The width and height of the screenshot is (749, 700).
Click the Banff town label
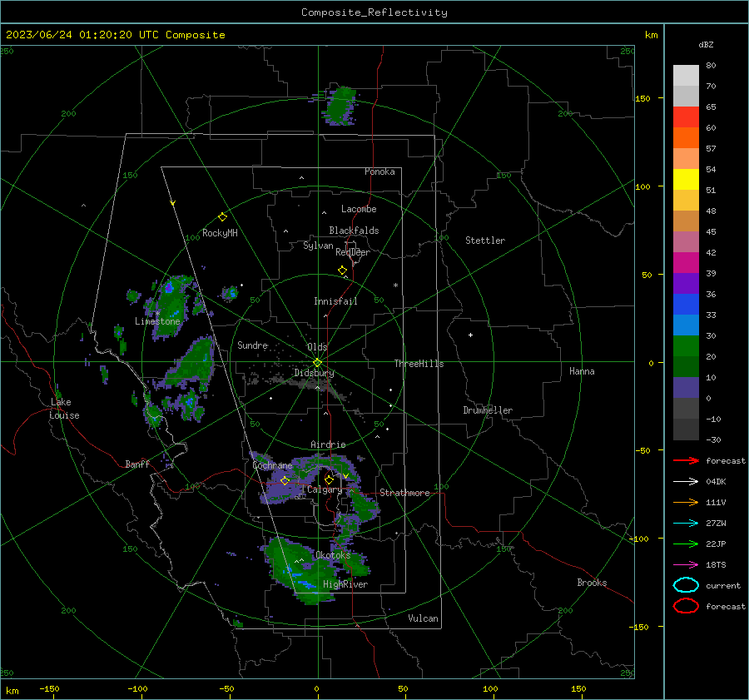coord(137,464)
